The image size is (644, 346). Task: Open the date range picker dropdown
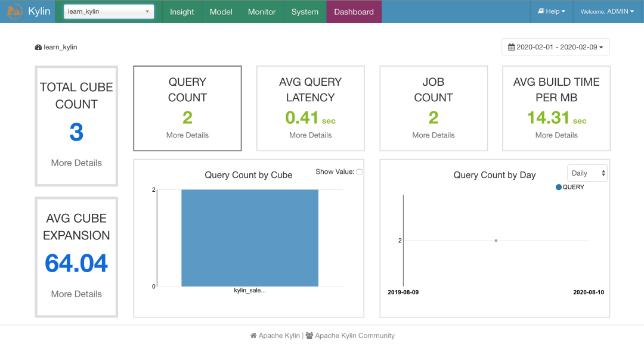(555, 47)
